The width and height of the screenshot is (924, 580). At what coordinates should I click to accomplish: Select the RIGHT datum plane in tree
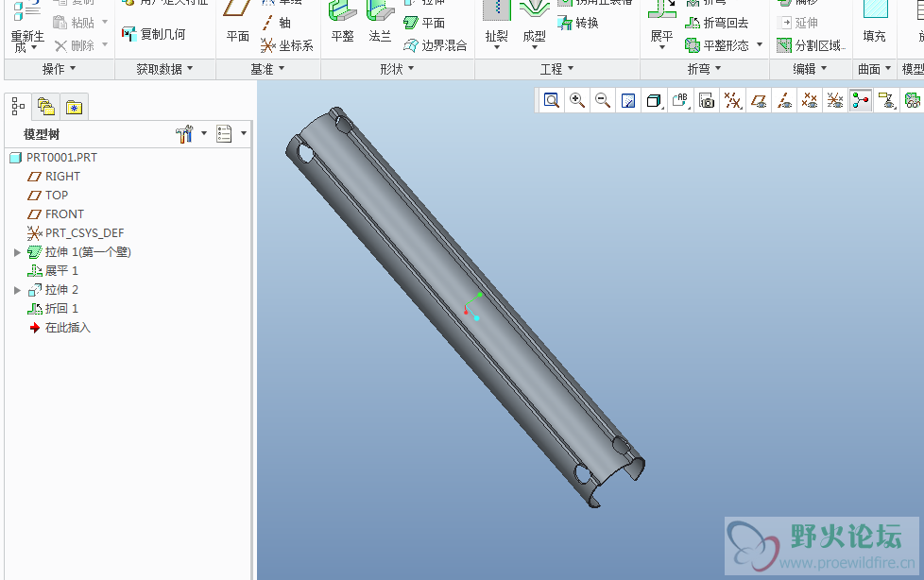click(x=62, y=177)
